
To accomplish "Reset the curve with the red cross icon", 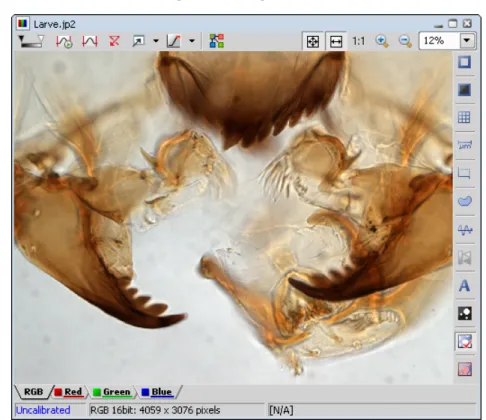I will [x=114, y=41].
